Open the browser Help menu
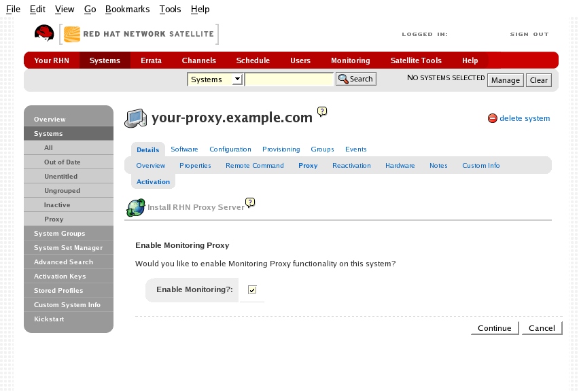579x392 pixels. (x=200, y=9)
